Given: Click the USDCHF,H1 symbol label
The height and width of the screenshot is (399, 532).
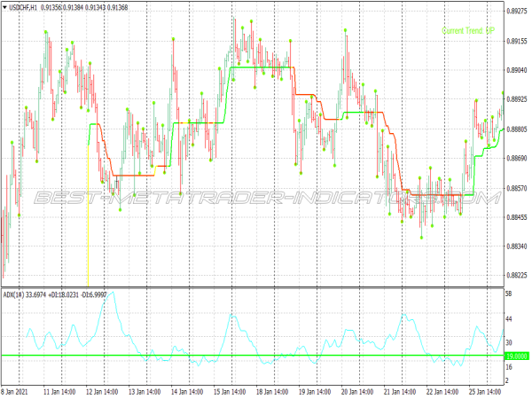Looking at the screenshot, I should tap(23, 7).
